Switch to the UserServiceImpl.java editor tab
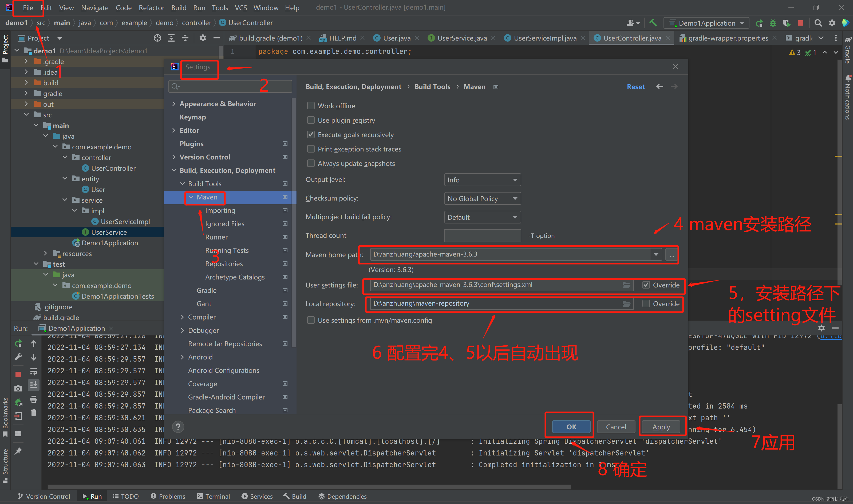This screenshot has width=853, height=504. [x=545, y=38]
